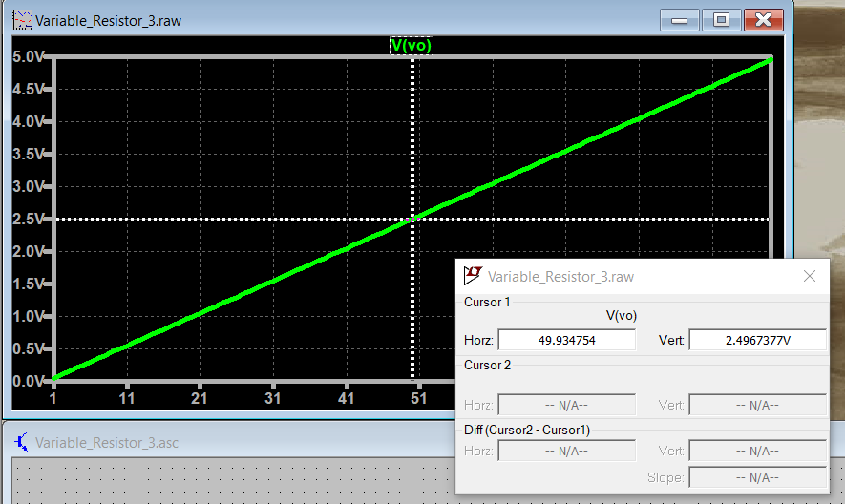
Task: Maximize the waveform plot window
Action: (x=721, y=19)
